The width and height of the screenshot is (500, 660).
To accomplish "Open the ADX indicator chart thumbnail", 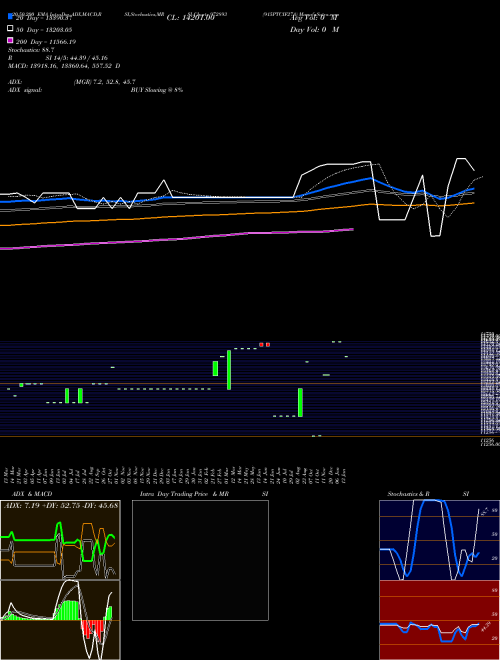I will tap(60, 540).
